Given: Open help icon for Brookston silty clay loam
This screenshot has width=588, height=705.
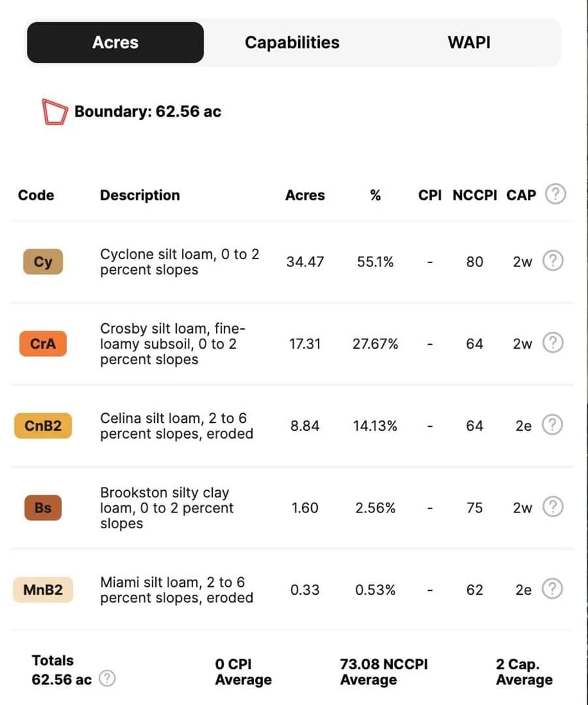Looking at the screenshot, I should tap(553, 507).
